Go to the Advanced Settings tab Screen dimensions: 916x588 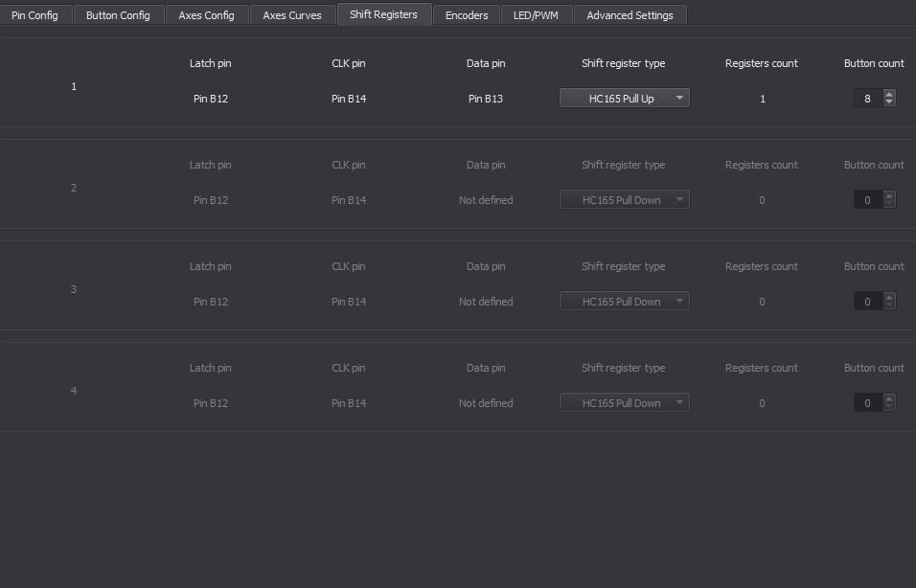[x=630, y=15]
